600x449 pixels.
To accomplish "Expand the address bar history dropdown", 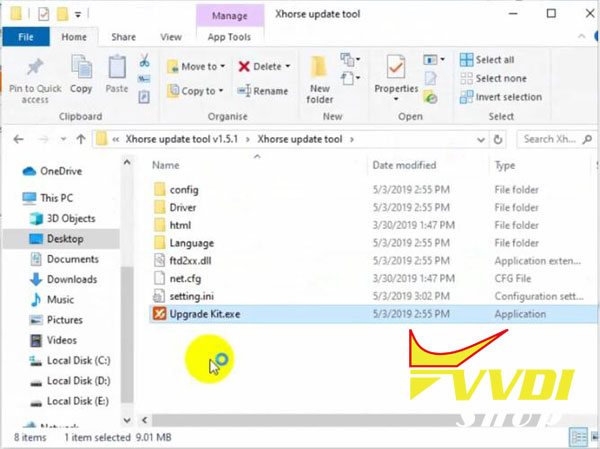I will (481, 140).
